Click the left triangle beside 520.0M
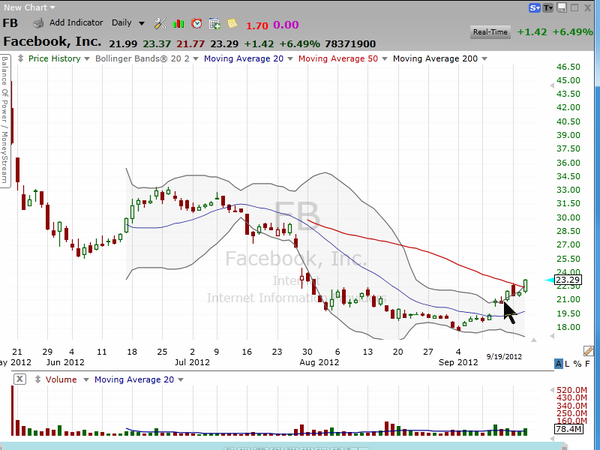 [552, 390]
